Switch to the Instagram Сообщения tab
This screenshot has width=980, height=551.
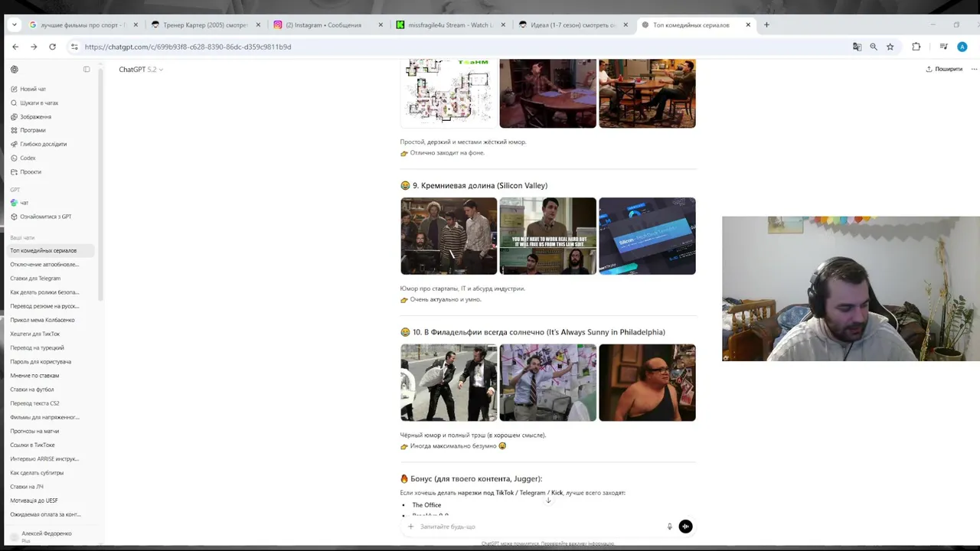(x=328, y=24)
